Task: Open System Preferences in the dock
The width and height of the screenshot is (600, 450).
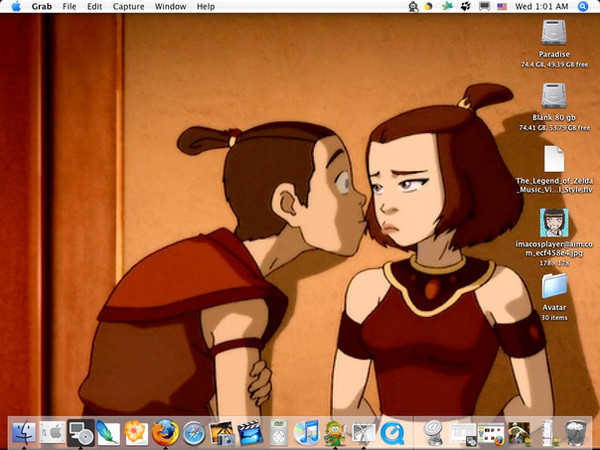Action: pyautogui.click(x=52, y=432)
